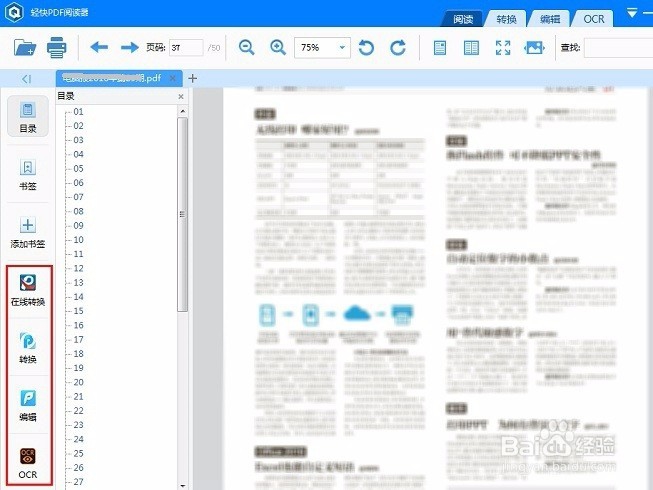Select entry 01 in the table of contents

pos(78,112)
